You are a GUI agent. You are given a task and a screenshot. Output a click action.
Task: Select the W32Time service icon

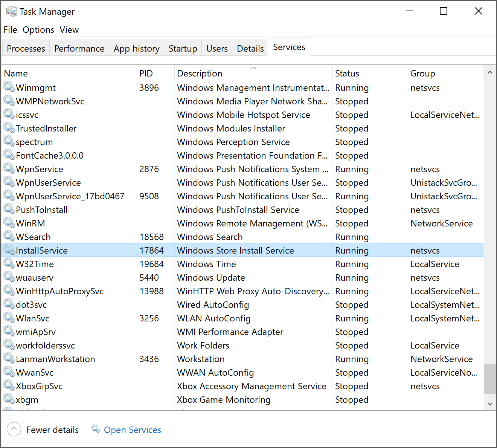[9, 263]
